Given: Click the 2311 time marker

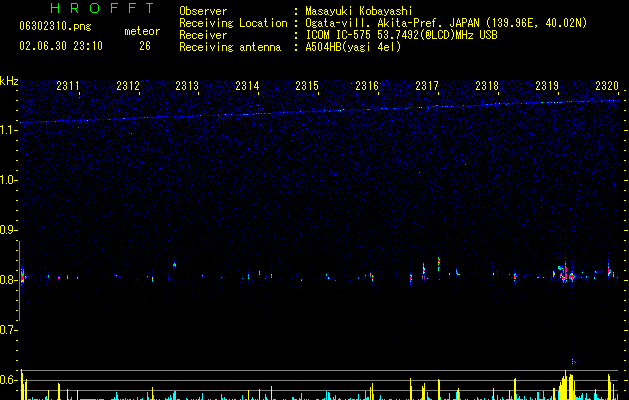Looking at the screenshot, I should pos(68,86).
